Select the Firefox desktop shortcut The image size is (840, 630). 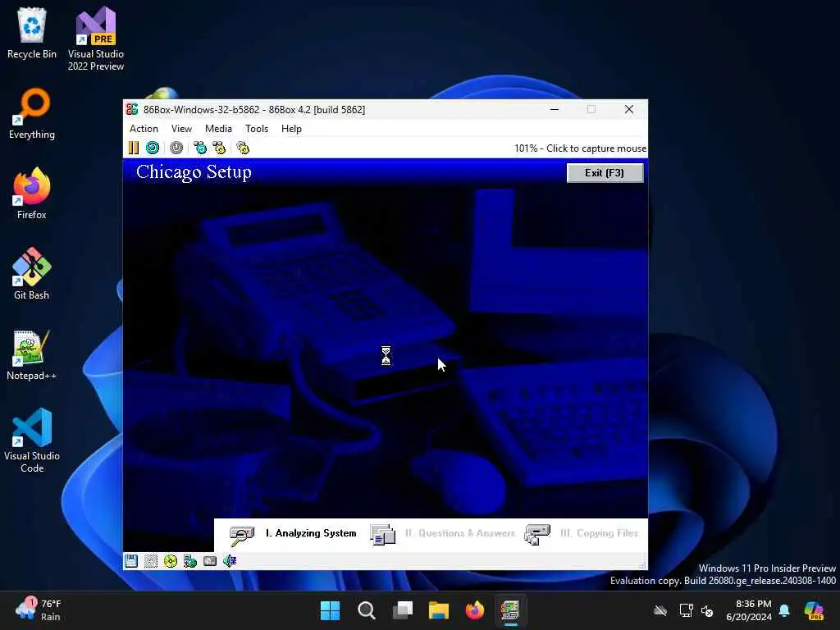32,194
